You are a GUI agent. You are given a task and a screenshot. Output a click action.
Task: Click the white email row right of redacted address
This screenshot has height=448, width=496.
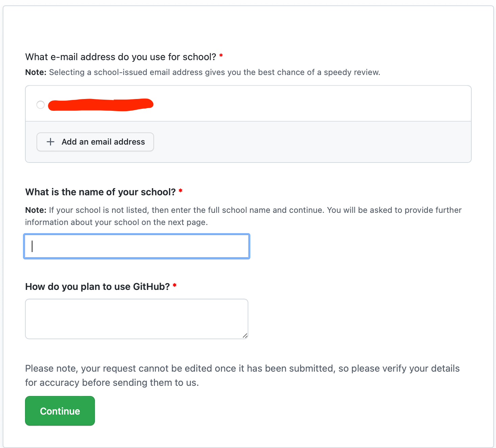[311, 104]
